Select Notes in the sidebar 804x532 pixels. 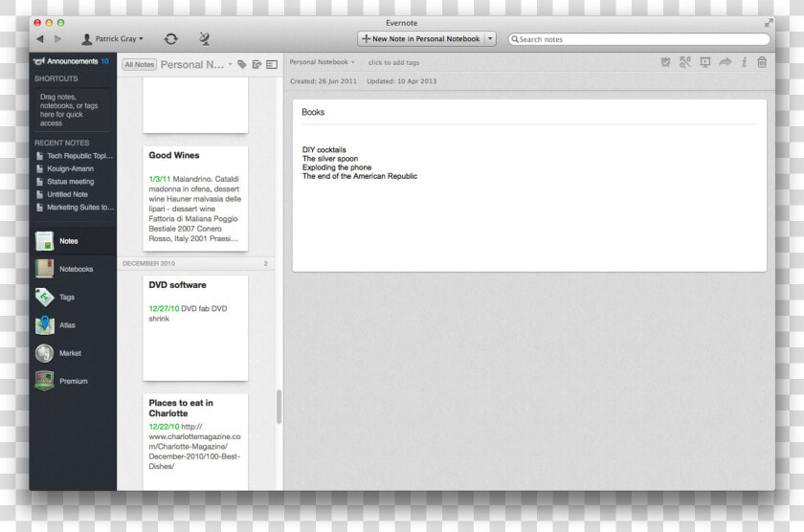coord(73,241)
